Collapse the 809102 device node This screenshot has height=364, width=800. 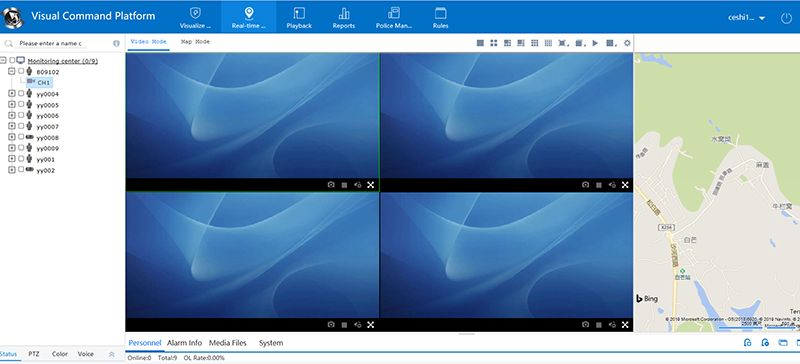[12, 71]
